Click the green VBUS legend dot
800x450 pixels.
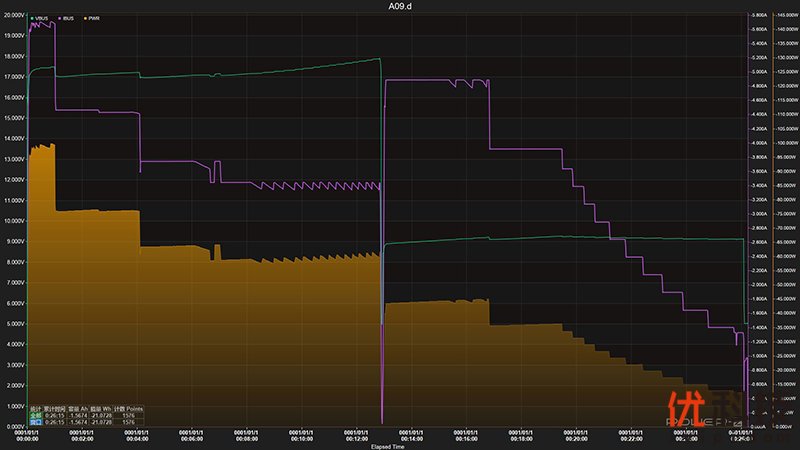click(34, 19)
